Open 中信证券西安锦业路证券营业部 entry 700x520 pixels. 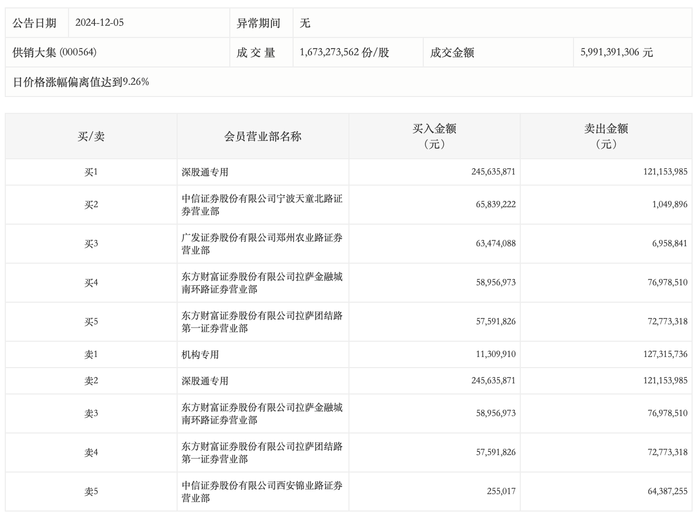click(x=262, y=492)
